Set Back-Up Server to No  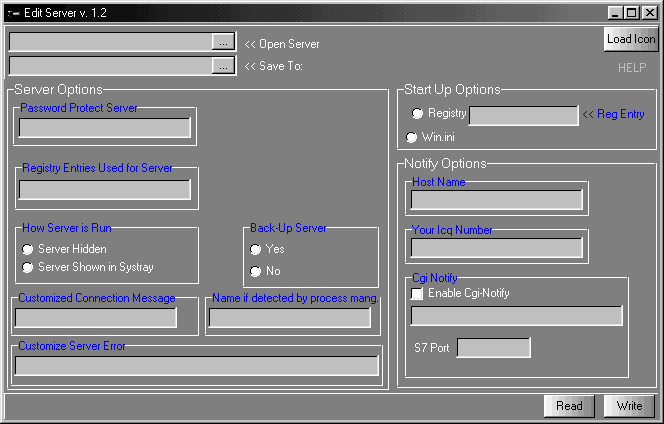(x=256, y=271)
